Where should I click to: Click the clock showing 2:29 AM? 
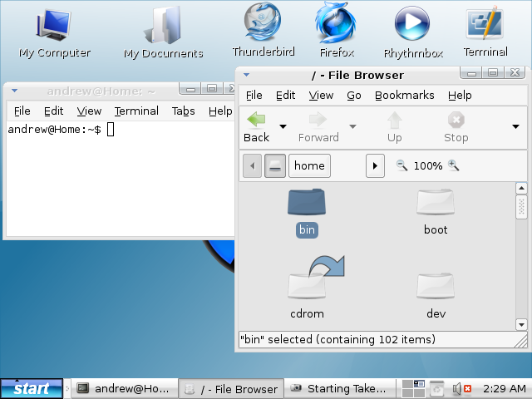tap(505, 388)
